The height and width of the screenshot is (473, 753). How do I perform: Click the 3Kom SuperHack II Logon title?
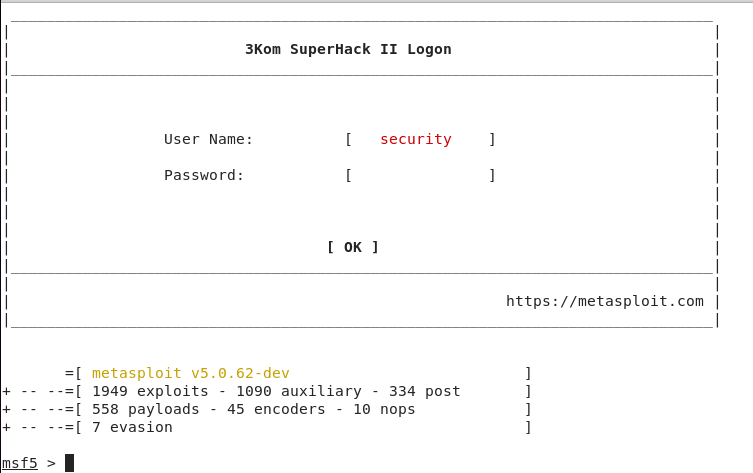tap(348, 49)
